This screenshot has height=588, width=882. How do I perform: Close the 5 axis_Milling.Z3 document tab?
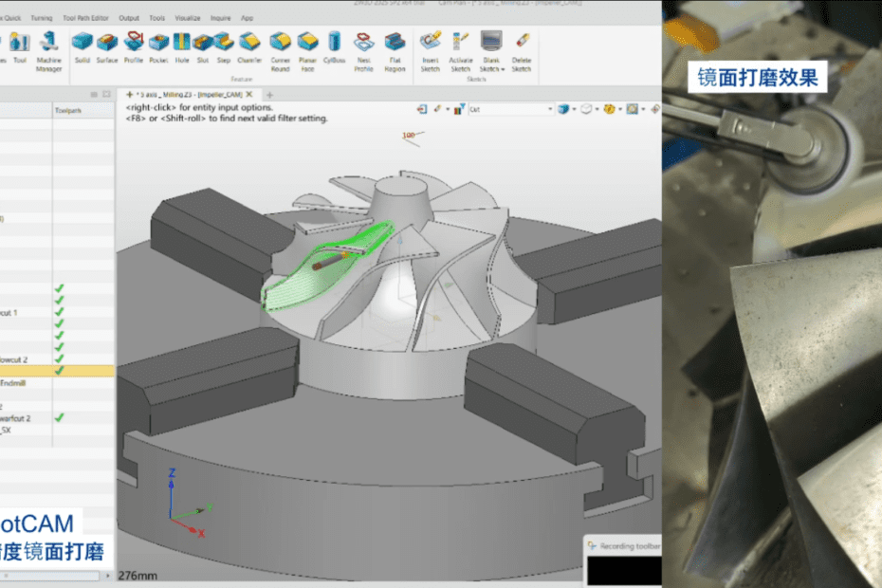pyautogui.click(x=249, y=95)
